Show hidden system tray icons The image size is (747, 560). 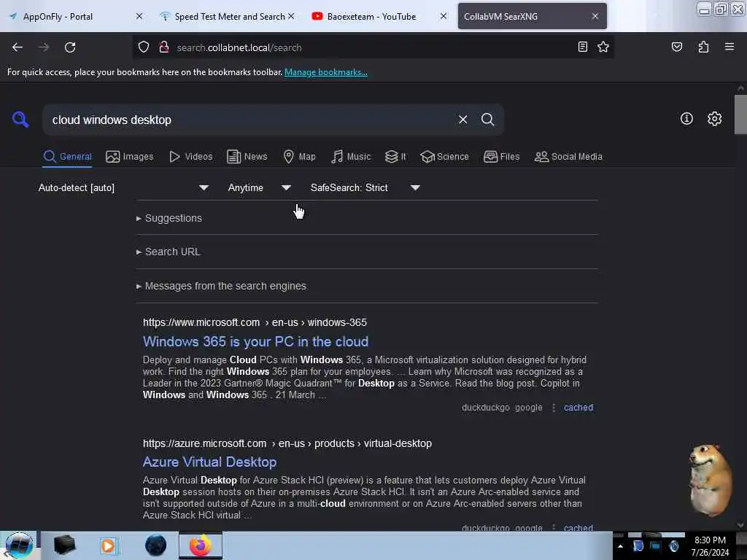(x=620, y=546)
